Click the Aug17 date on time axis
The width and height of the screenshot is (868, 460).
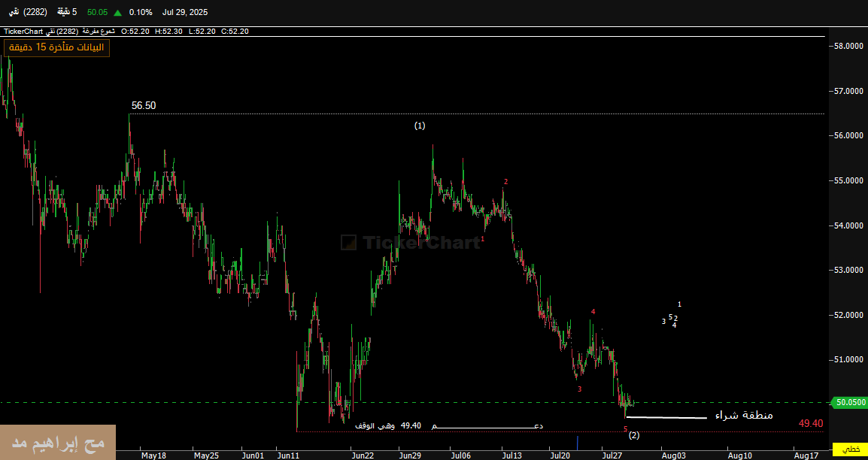806,455
